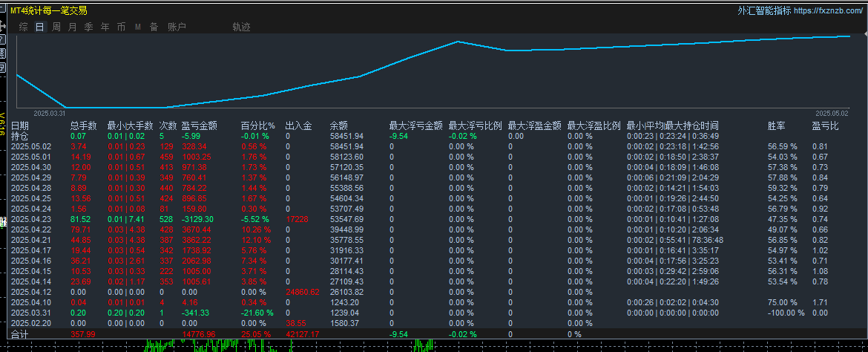Select the 2025.04.10 date row
This screenshot has height=352, width=868.
(x=31, y=302)
